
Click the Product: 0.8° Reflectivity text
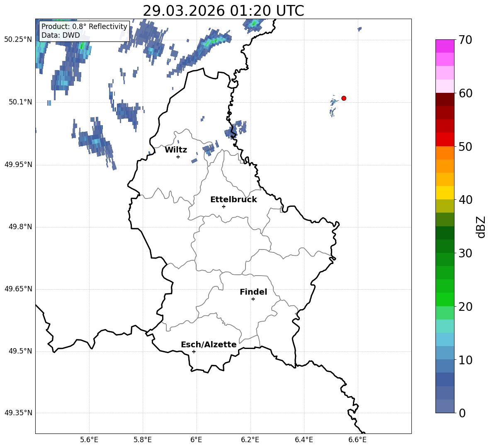pos(84,26)
